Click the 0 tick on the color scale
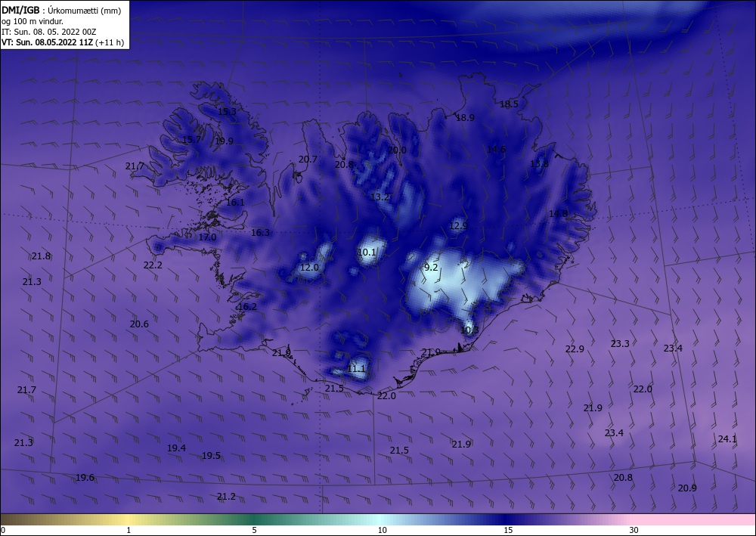The image size is (756, 536). coord(3,530)
